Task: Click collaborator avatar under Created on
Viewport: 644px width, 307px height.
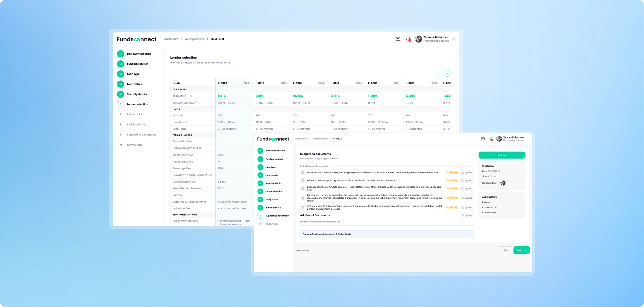Action: (x=503, y=183)
